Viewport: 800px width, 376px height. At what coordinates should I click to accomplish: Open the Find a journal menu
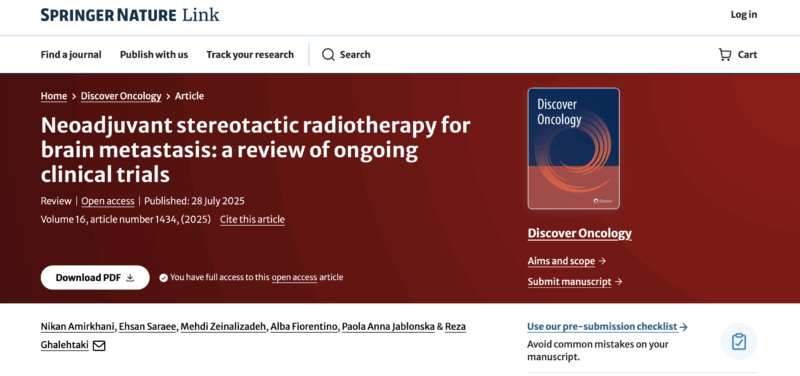click(71, 55)
